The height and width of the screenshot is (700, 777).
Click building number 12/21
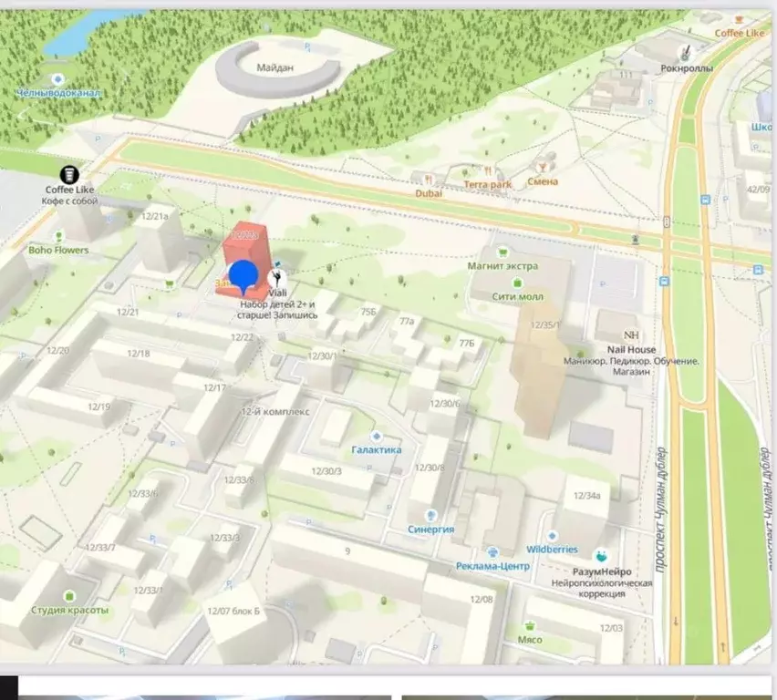pos(128,312)
